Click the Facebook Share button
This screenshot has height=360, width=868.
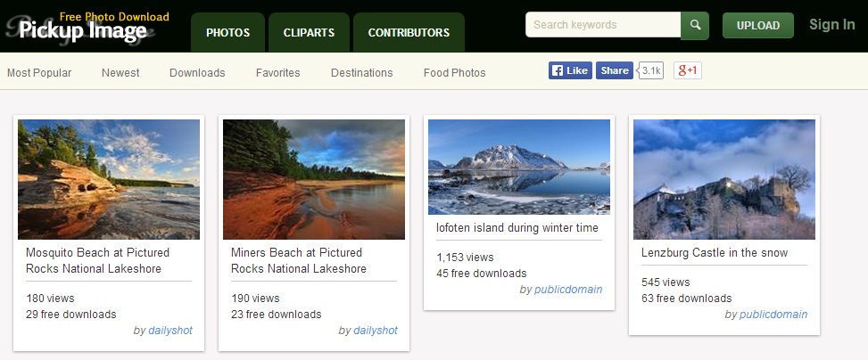pyautogui.click(x=615, y=70)
